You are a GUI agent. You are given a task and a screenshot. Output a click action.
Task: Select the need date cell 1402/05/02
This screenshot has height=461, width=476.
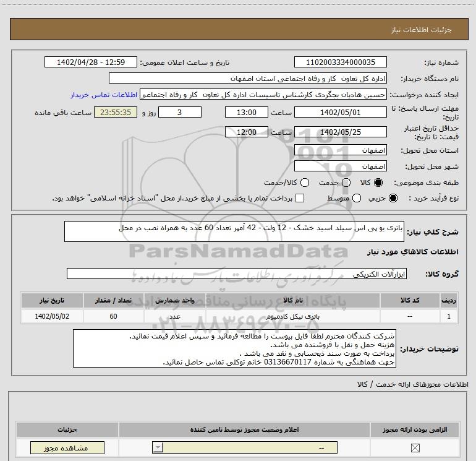coord(52,316)
